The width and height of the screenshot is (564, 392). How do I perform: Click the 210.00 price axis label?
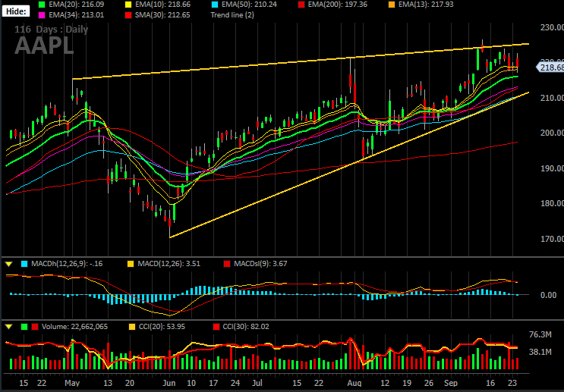click(x=552, y=98)
